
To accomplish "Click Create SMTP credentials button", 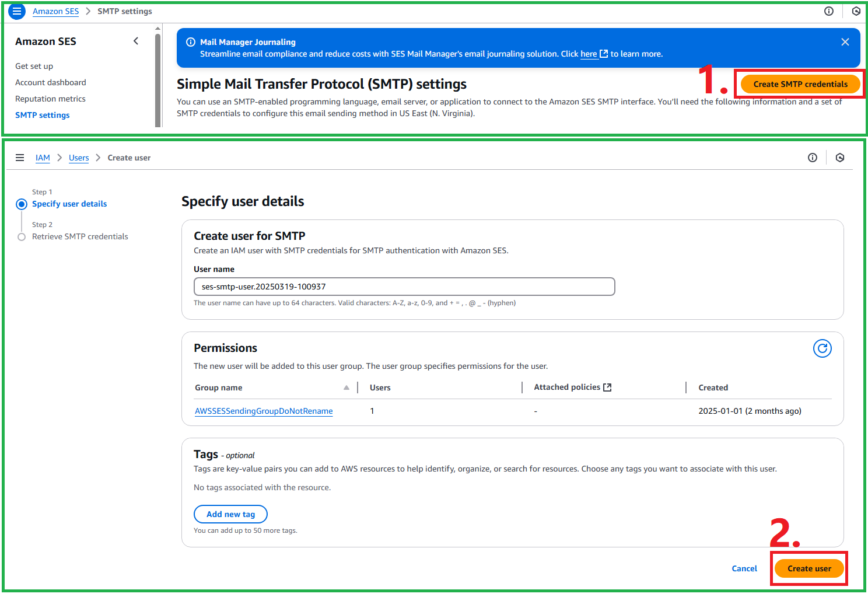I will click(x=800, y=84).
